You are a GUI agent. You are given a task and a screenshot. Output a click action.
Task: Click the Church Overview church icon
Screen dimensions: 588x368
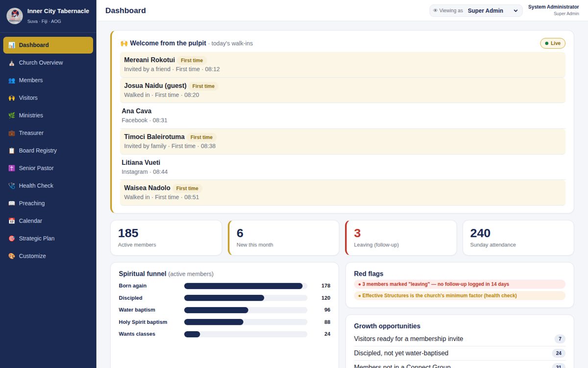tap(12, 63)
